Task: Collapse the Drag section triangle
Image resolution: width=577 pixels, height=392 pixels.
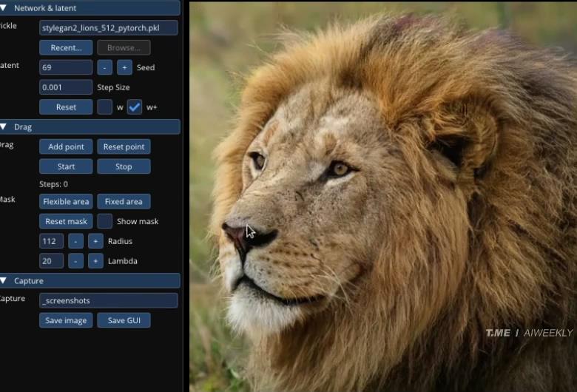Action: coord(4,127)
